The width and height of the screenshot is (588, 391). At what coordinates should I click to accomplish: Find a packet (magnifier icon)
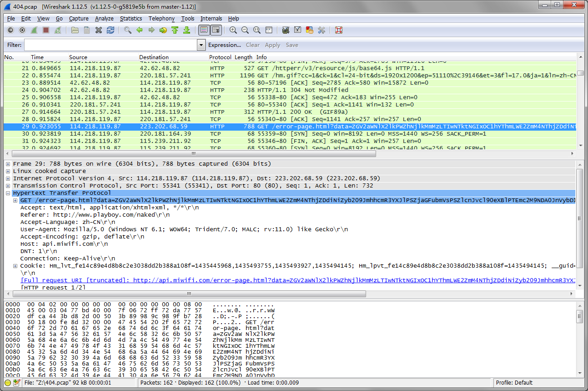[x=128, y=30]
